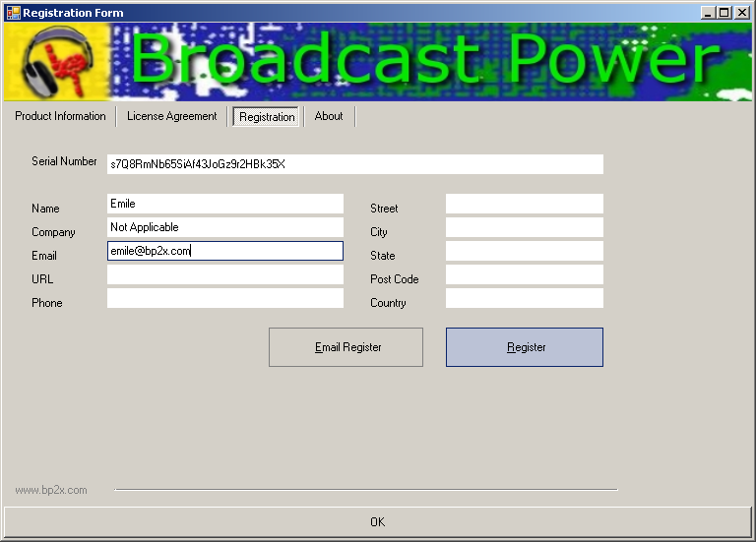Click the Phone label text
Image resolution: width=756 pixels, height=542 pixels.
(x=47, y=303)
